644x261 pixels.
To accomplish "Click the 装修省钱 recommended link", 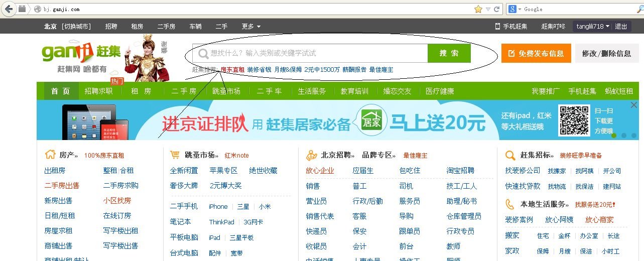I will pyautogui.click(x=259, y=70).
